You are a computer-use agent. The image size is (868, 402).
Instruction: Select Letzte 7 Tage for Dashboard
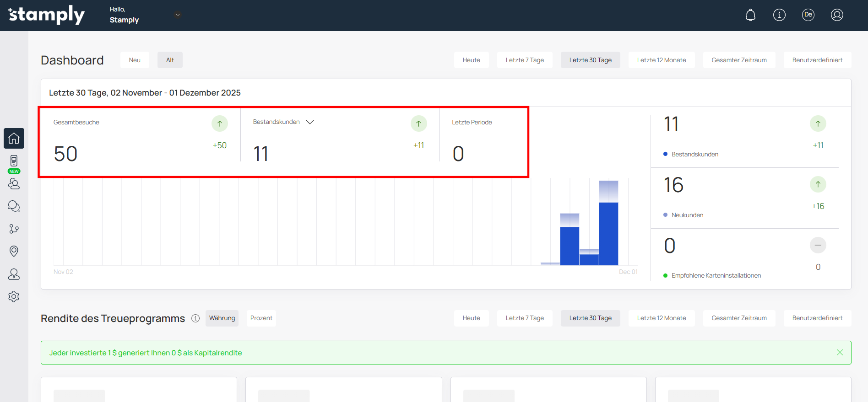coord(525,60)
